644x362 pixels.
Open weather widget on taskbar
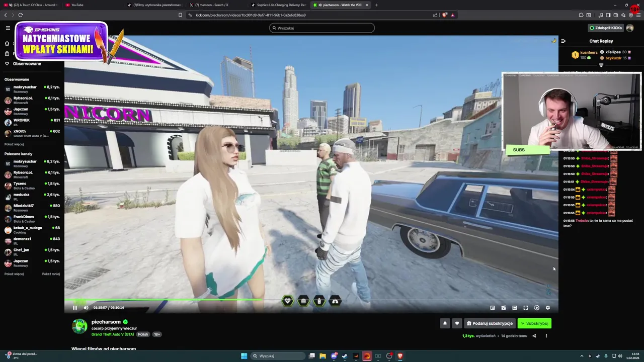pyautogui.click(x=20, y=355)
